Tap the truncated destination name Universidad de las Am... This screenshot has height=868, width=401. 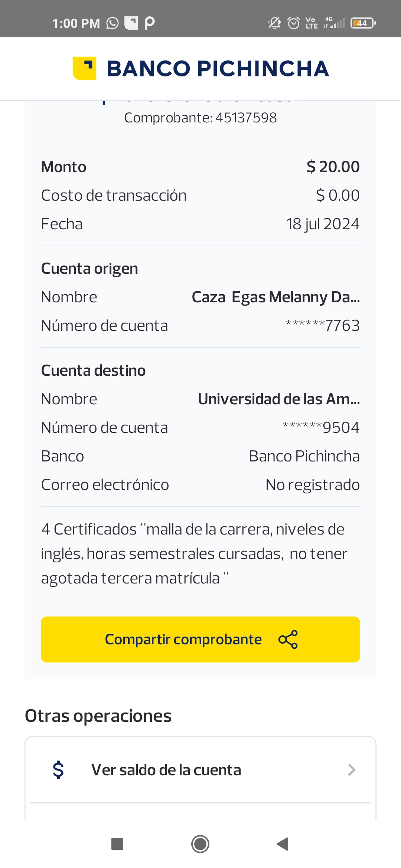click(278, 399)
